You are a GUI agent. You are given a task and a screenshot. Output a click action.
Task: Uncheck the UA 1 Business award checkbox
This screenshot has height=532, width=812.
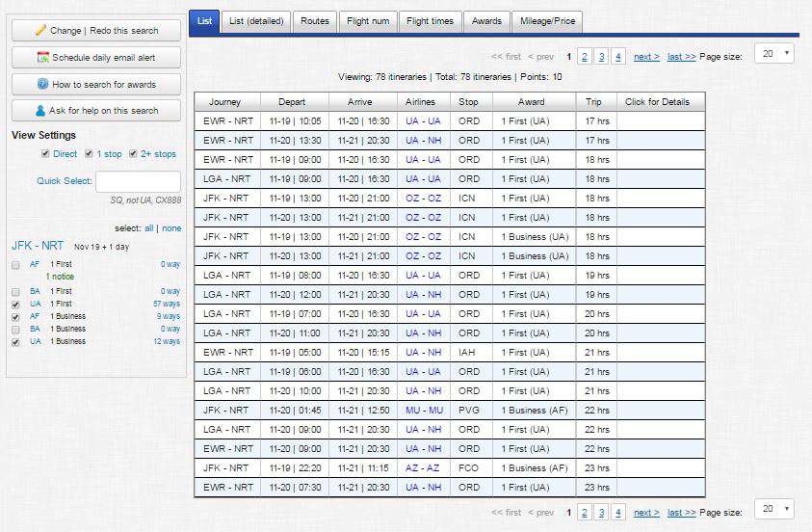point(15,342)
